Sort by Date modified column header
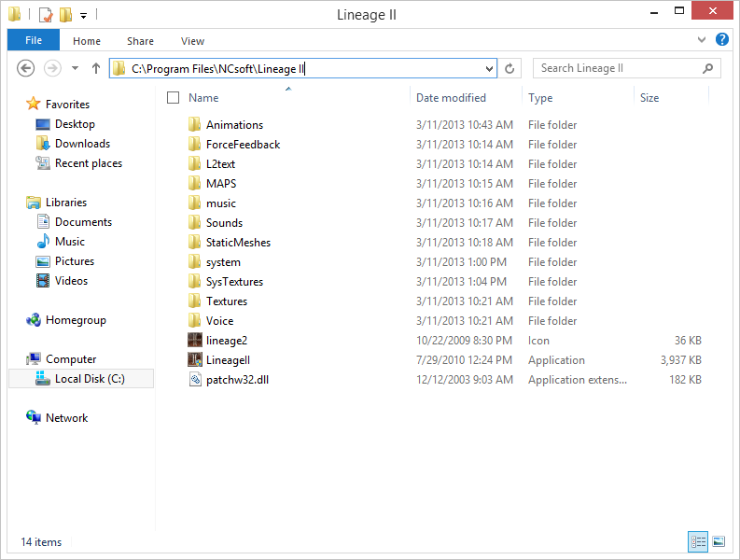Viewport: 740px width, 560px height. click(x=451, y=98)
